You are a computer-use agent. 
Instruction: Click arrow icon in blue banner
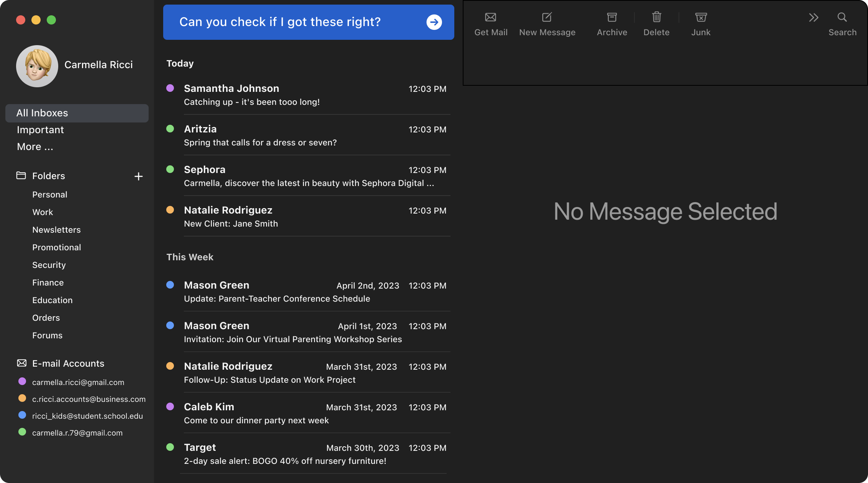[x=434, y=22]
